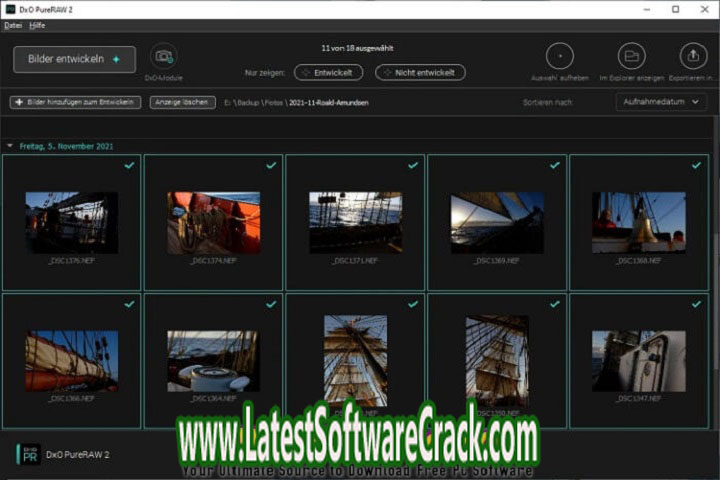
Task: Open the DxO-Module camera icon
Action: 164,57
